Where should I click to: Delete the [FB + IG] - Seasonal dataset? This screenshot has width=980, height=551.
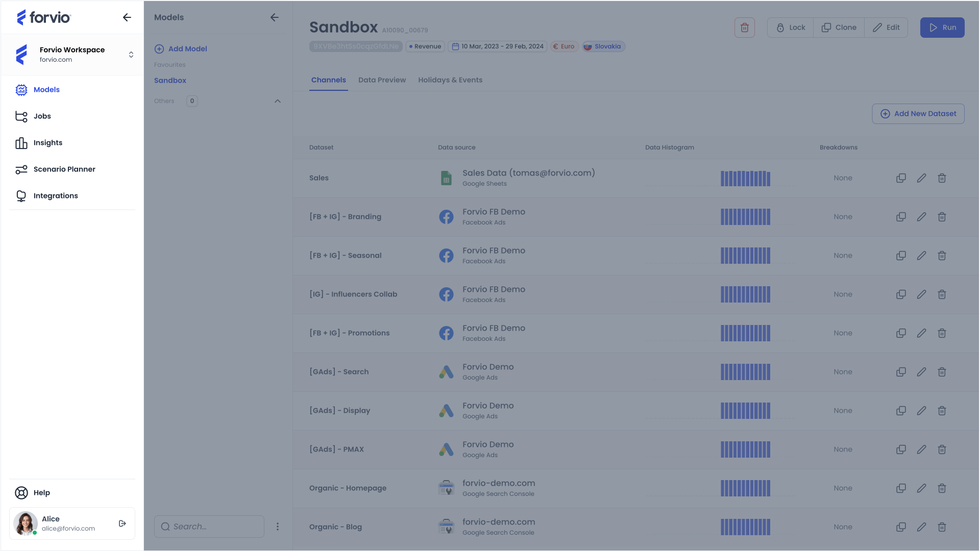942,256
